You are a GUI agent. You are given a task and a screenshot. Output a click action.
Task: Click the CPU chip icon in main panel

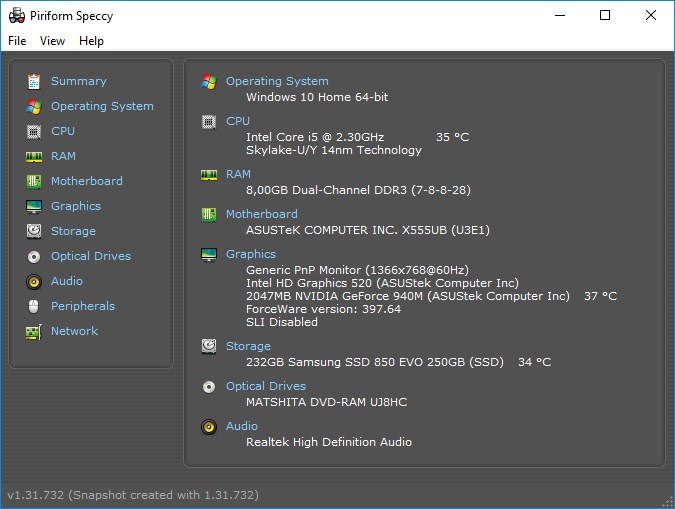(209, 122)
